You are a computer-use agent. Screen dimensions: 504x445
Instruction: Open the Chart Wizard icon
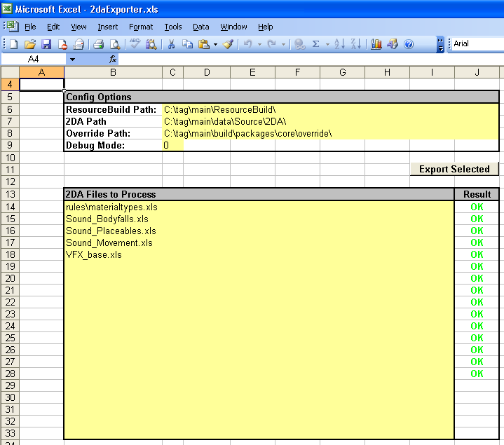(x=376, y=44)
